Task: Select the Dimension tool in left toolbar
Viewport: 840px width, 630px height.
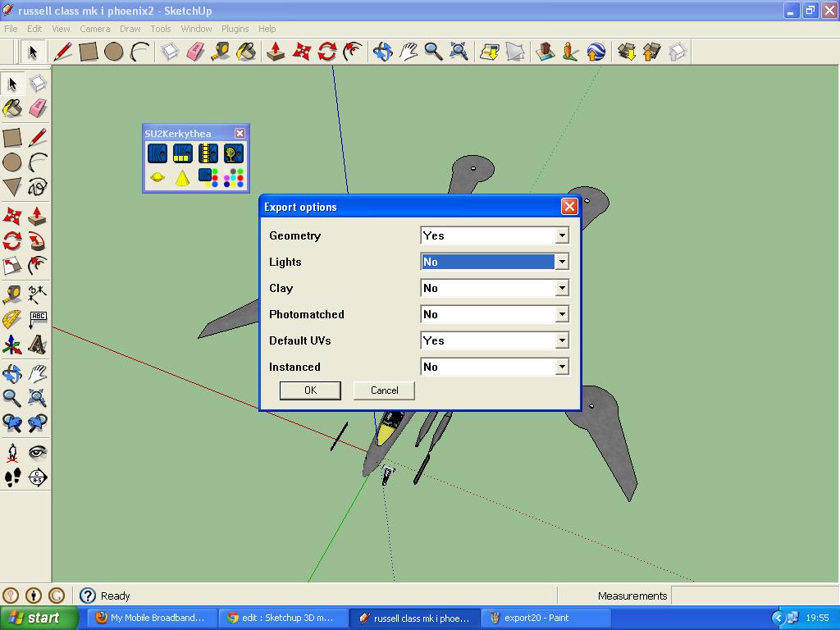Action: click(x=38, y=294)
